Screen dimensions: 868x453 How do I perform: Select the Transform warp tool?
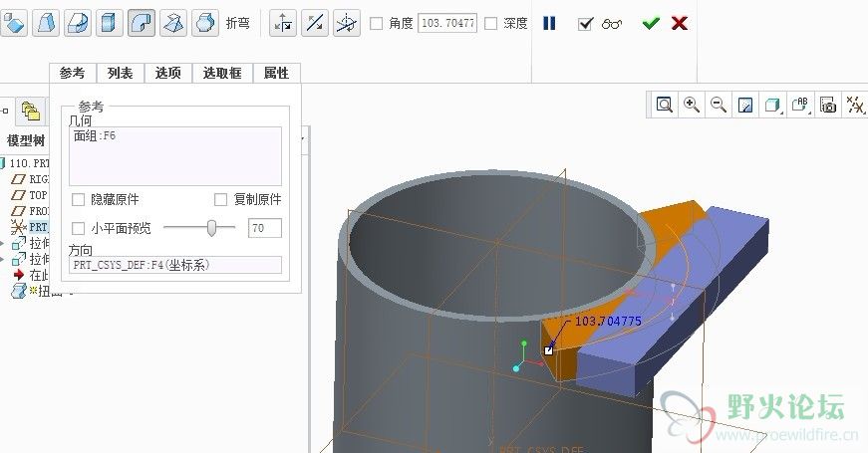point(13,23)
